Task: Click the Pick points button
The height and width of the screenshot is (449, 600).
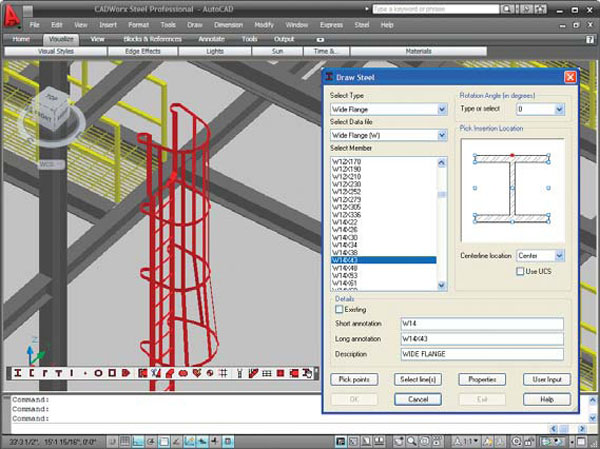Action: click(x=354, y=379)
